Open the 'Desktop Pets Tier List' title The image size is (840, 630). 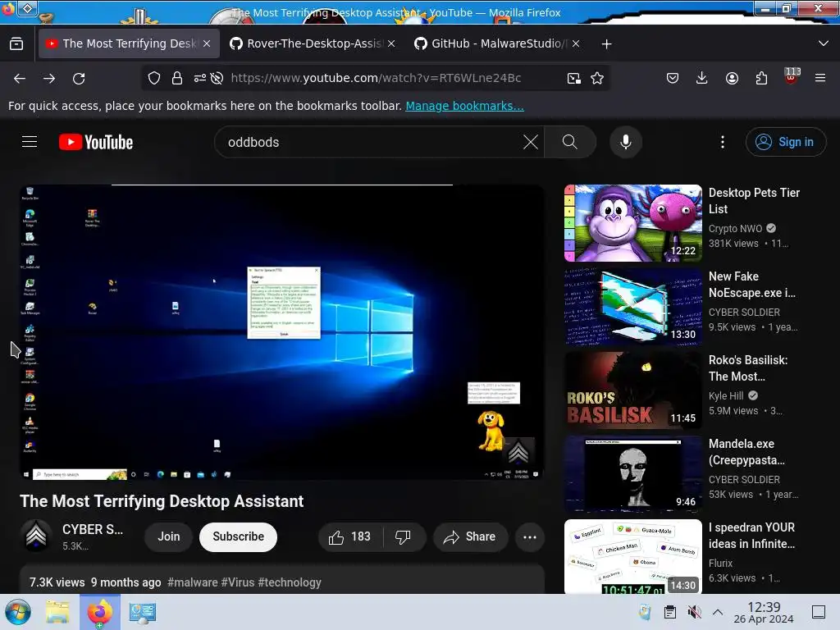[754, 201]
